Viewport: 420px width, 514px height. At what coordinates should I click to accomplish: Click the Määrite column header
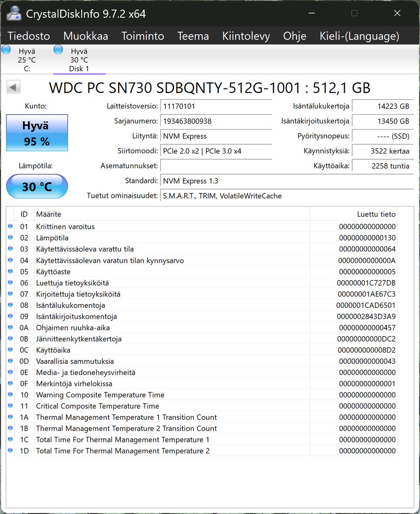[172, 214]
